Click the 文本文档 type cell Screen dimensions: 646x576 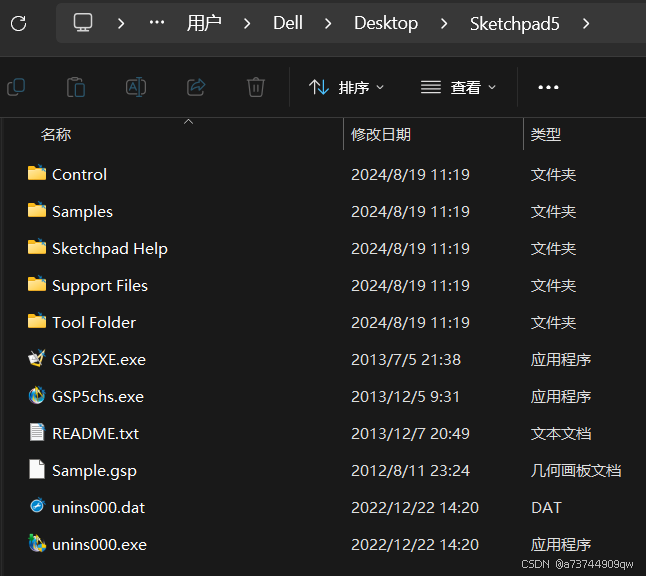(561, 434)
